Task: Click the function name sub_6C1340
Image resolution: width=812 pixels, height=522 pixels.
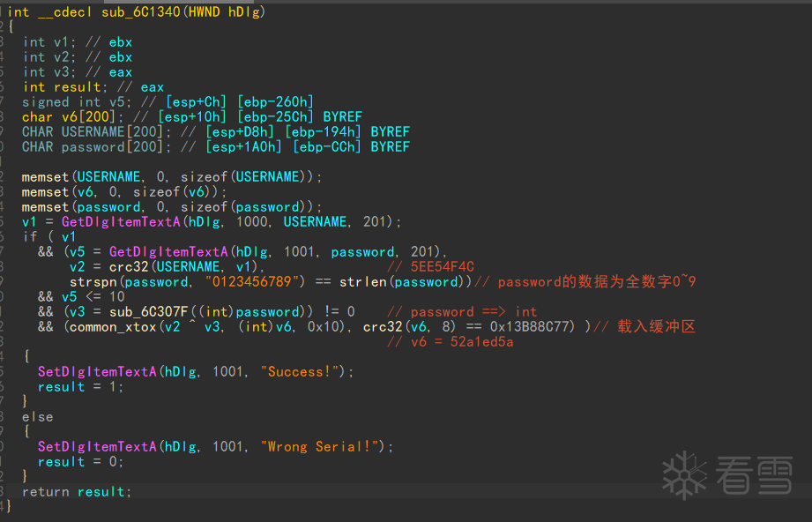Action: (x=140, y=12)
